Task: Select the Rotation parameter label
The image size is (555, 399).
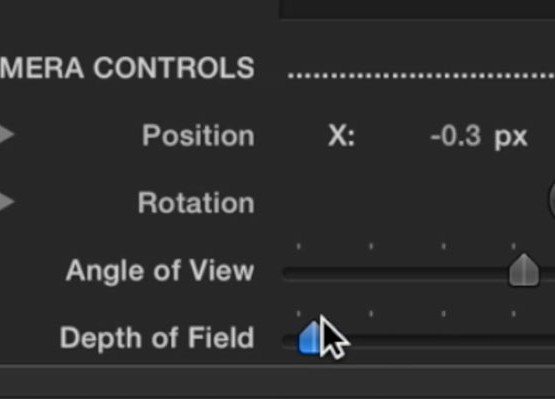Action: [x=196, y=203]
